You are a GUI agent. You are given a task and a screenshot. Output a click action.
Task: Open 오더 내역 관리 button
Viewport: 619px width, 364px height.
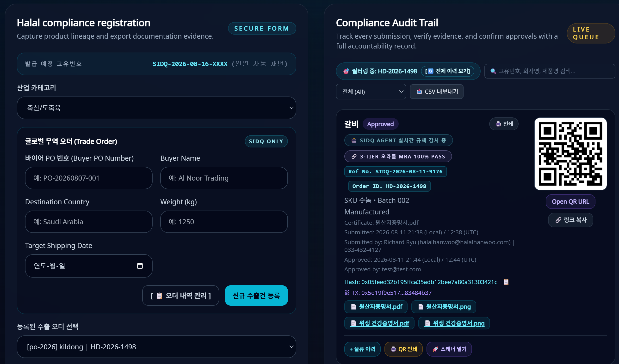[180, 295]
